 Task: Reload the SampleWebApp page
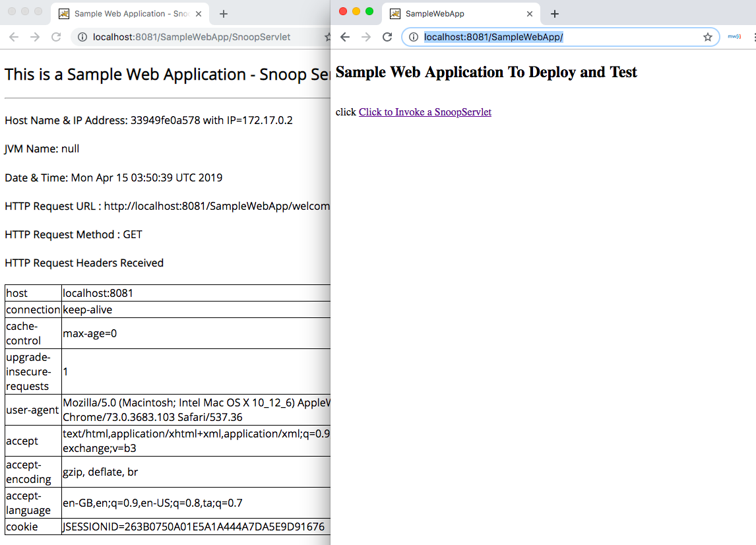tap(387, 37)
